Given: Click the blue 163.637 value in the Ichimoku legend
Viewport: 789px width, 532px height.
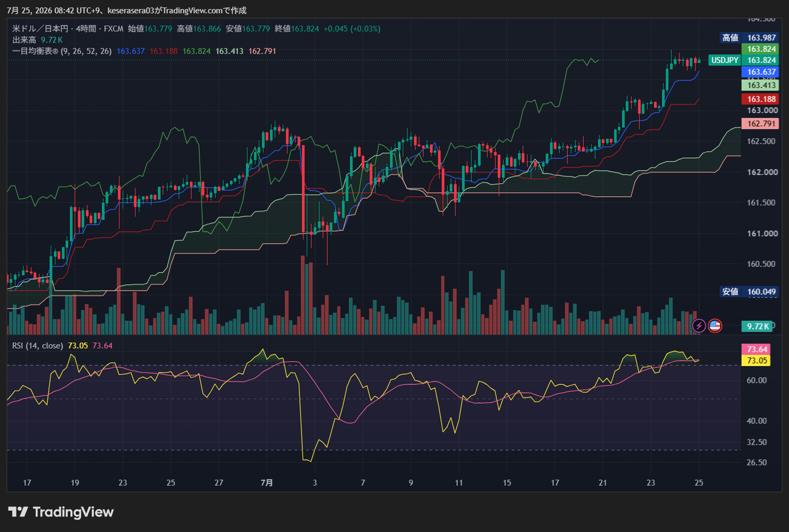Looking at the screenshot, I should click(x=131, y=51).
